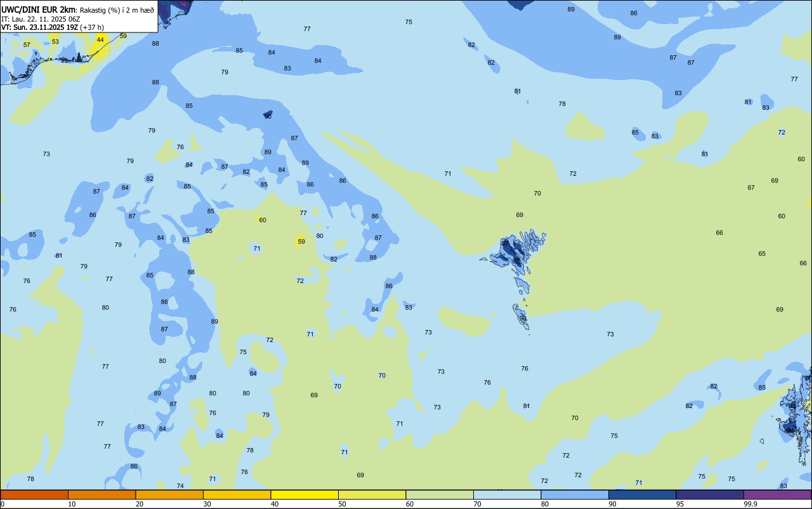Click the "VT: Sun. 23.11.2025 19Z" valid time
This screenshot has height=509, width=812.
39,27
